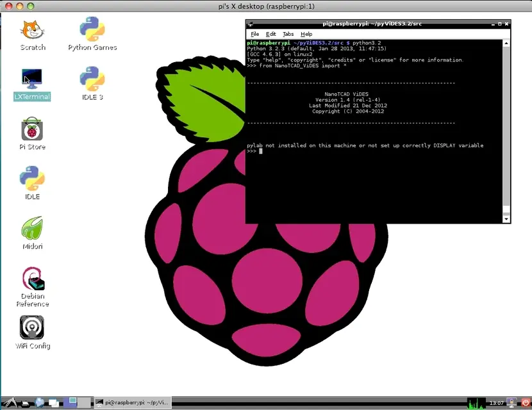Close the LXTerminal window
Screen dimensions: 532x410
506,24
